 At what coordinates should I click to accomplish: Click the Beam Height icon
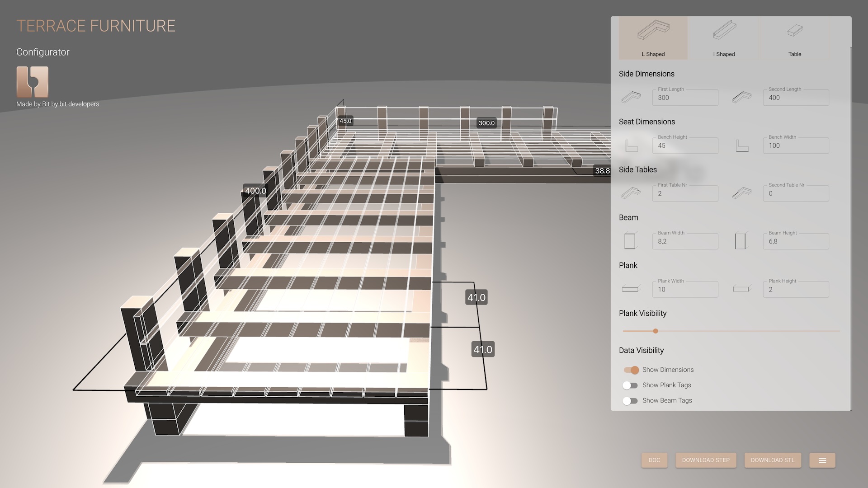click(x=741, y=241)
